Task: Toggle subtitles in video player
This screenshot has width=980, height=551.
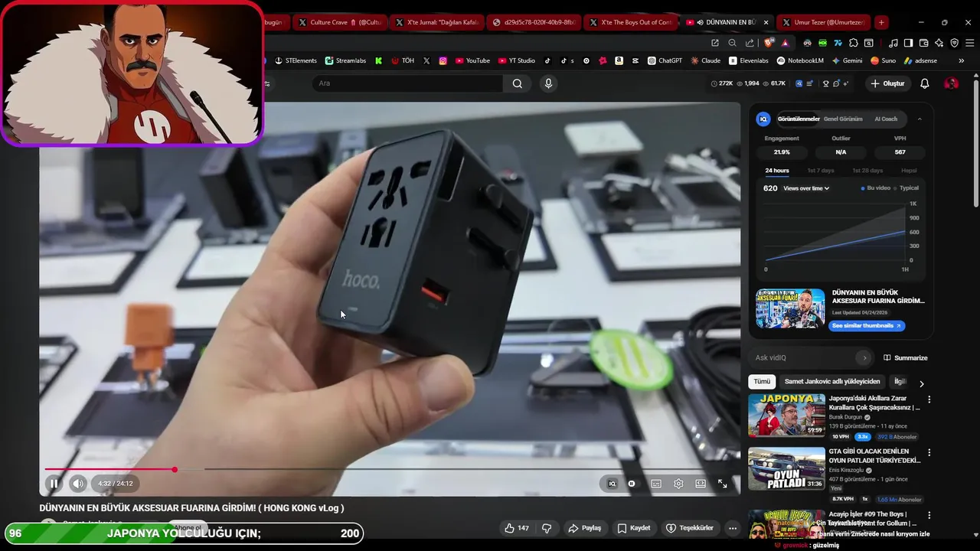Action: [x=656, y=484]
